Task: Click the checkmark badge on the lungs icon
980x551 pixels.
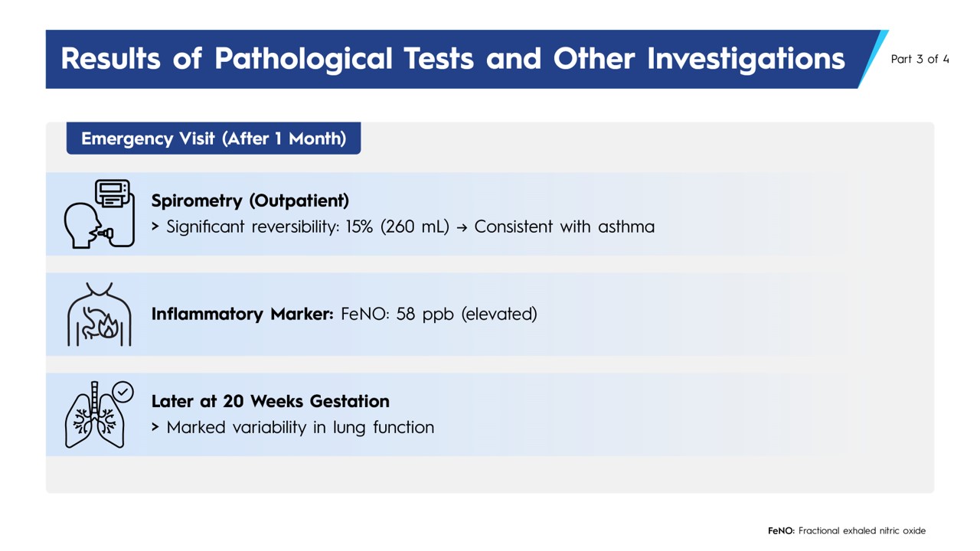Action: coord(122,393)
